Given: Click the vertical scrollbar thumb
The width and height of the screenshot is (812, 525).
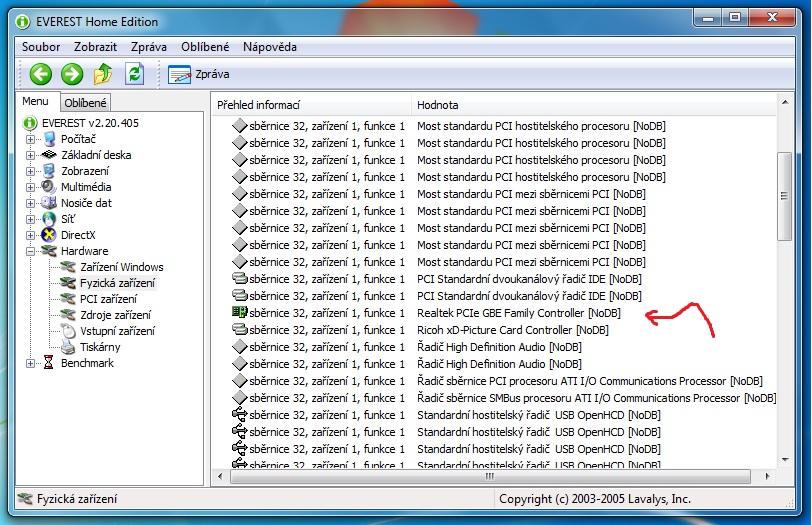Looking at the screenshot, I should (785, 196).
